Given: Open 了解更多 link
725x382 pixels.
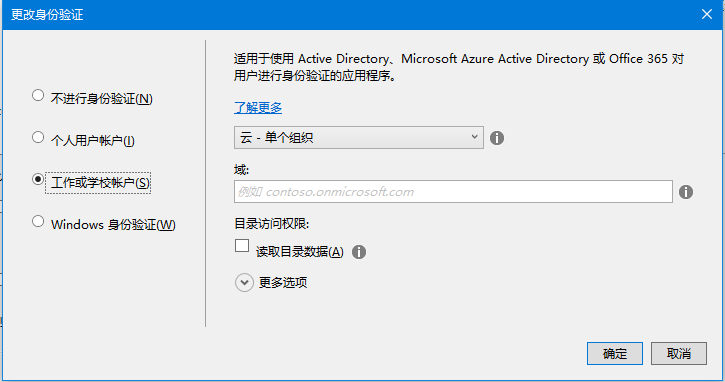Looking at the screenshot, I should pos(258,108).
